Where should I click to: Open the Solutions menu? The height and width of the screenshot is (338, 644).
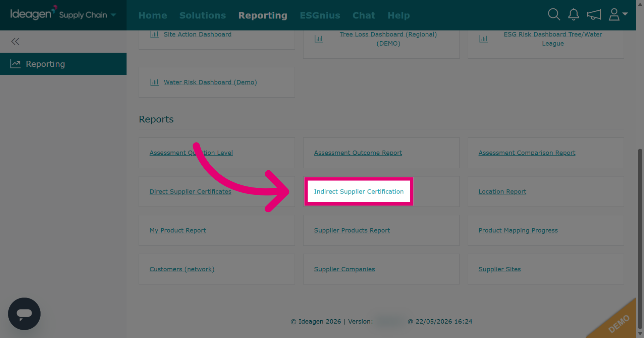click(203, 15)
